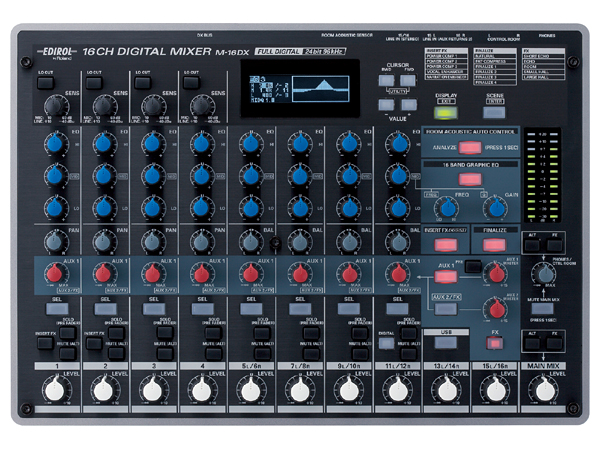This screenshot has height=450, width=600.
Task: Select channel 4 with its SEL button
Action: coord(203,309)
